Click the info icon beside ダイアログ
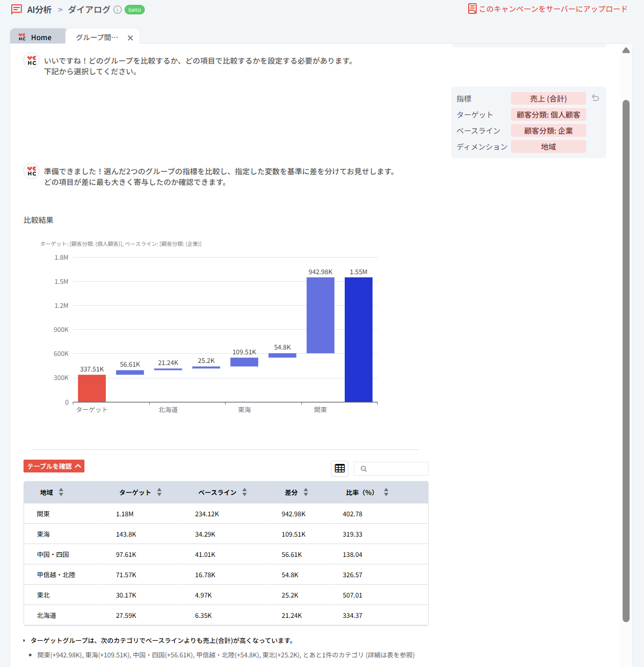Viewport: 644px width, 667px height. (118, 10)
